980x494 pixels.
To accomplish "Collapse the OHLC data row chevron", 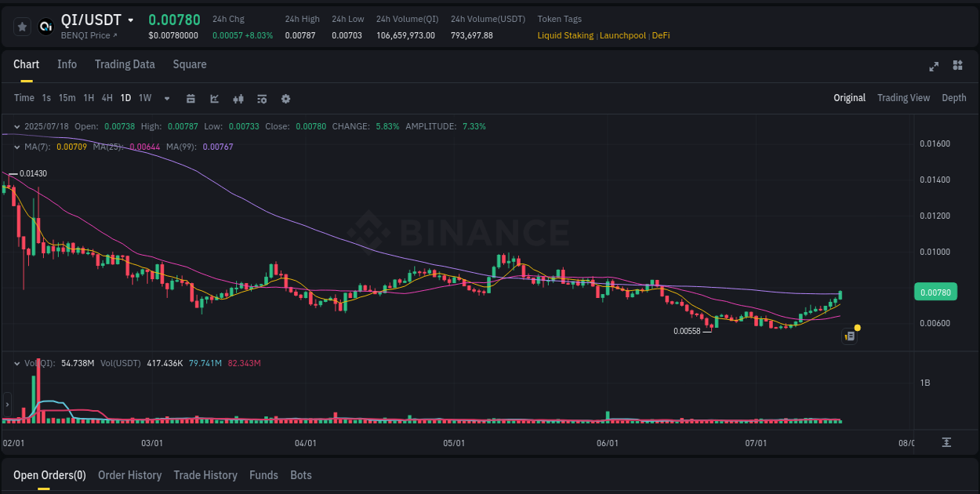I will tap(16, 125).
